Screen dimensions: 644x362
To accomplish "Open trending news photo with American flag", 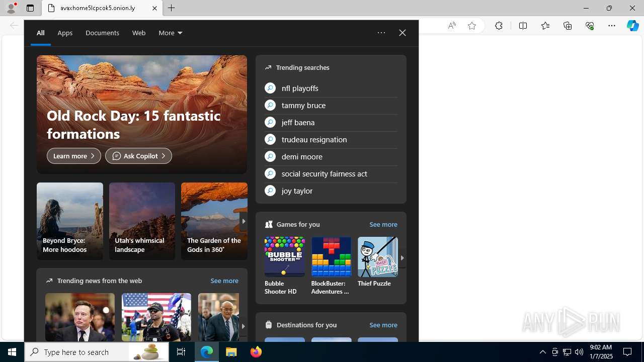I will coord(156,317).
